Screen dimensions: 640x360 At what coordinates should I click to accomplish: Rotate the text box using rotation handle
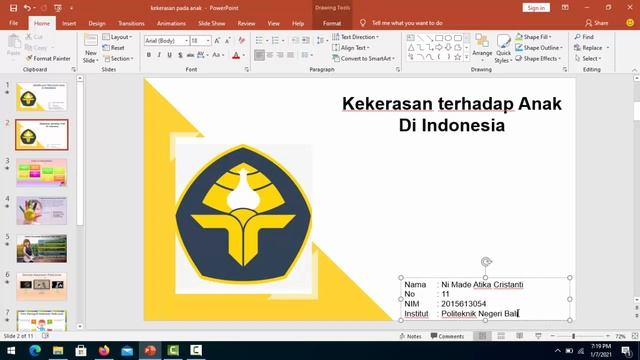coord(486,262)
